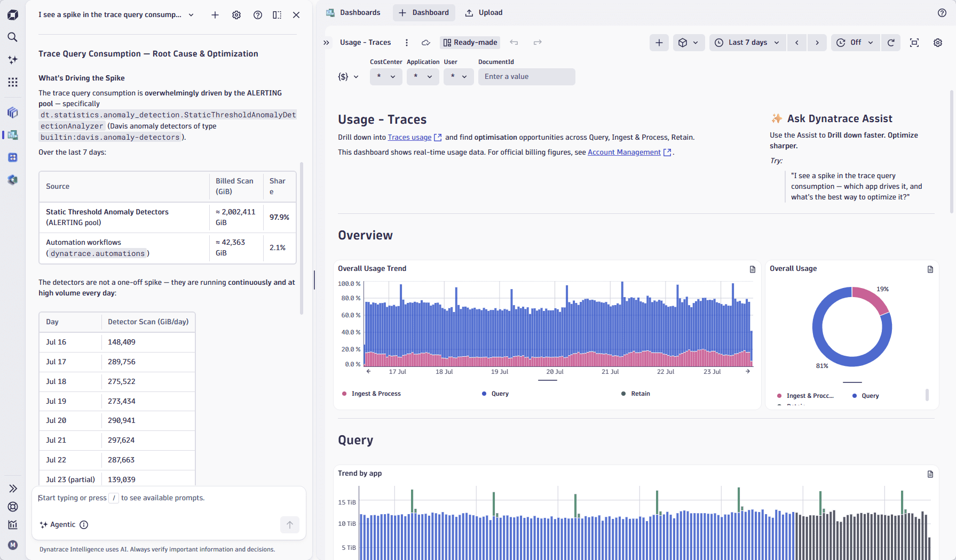Focus the chat prompt input box
The image size is (956, 560).
169,498
